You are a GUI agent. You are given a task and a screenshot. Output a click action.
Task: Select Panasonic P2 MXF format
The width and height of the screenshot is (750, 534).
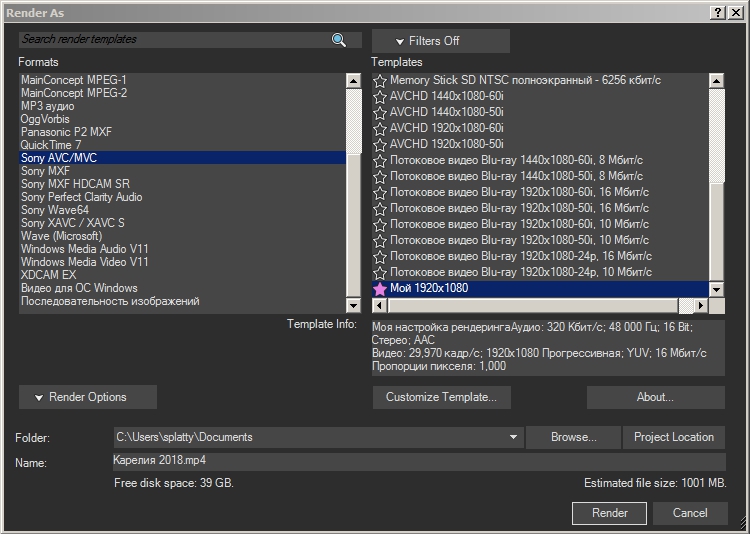[183, 132]
